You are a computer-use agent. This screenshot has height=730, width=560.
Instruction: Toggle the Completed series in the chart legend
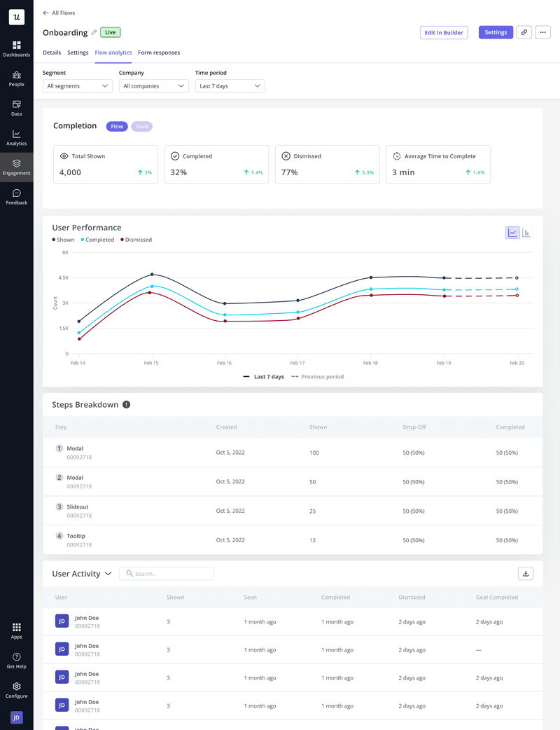click(x=98, y=240)
